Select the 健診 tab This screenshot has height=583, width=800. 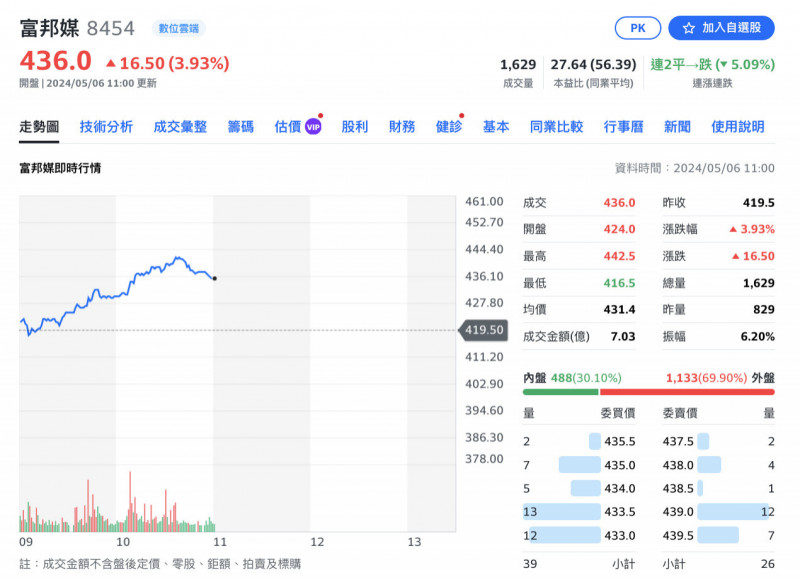[x=449, y=126]
